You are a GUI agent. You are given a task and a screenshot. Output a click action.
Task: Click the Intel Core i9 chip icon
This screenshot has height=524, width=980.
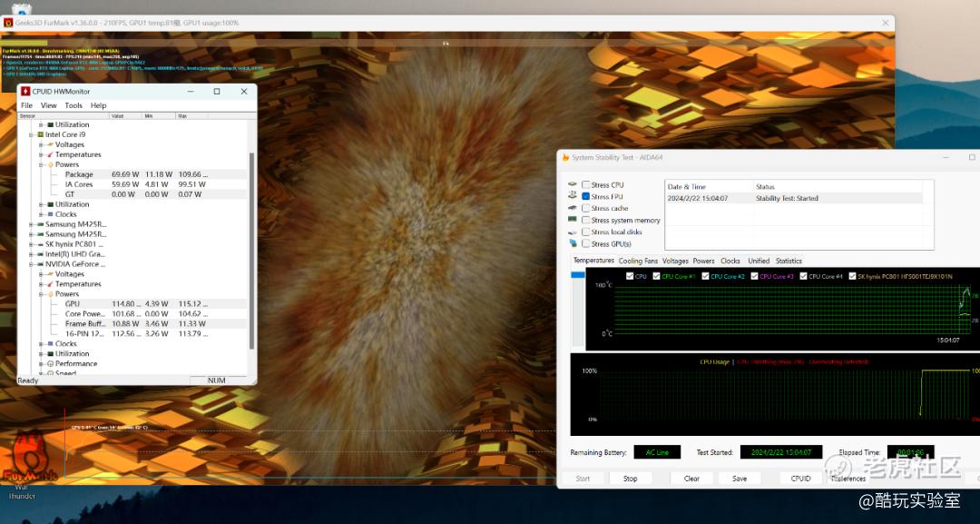40,134
